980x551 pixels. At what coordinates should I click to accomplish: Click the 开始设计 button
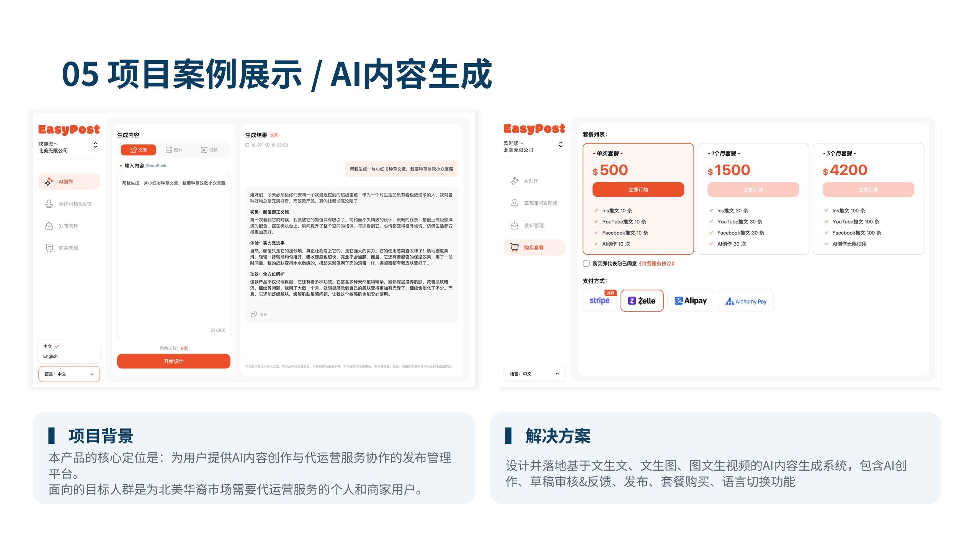[x=174, y=361]
